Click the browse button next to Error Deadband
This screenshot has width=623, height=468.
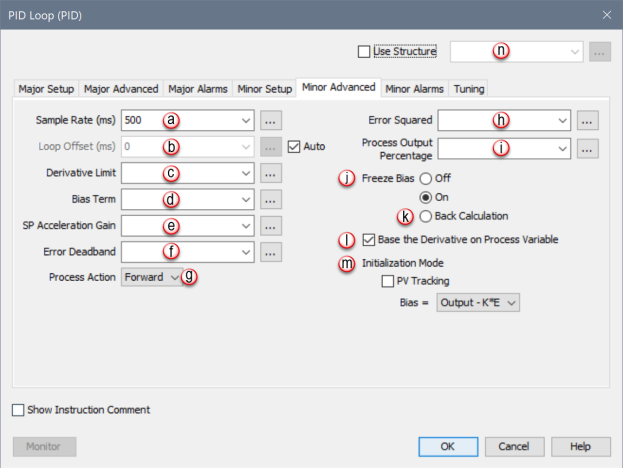[271, 251]
